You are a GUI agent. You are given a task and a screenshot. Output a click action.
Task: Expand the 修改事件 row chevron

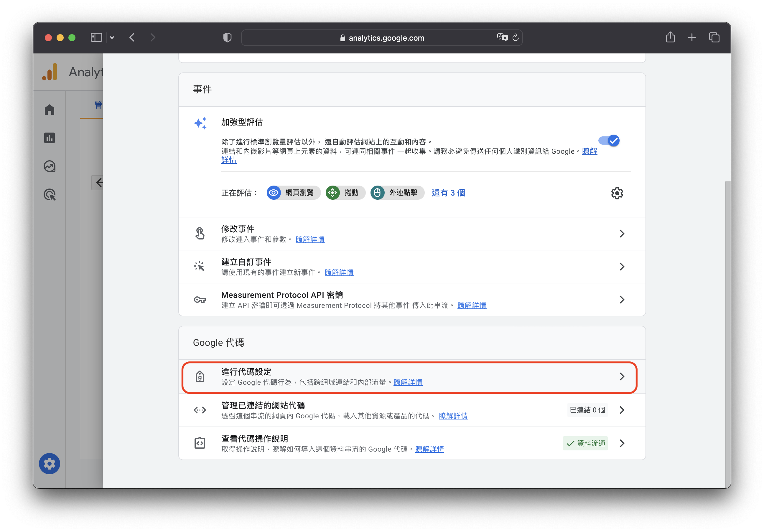622,233
